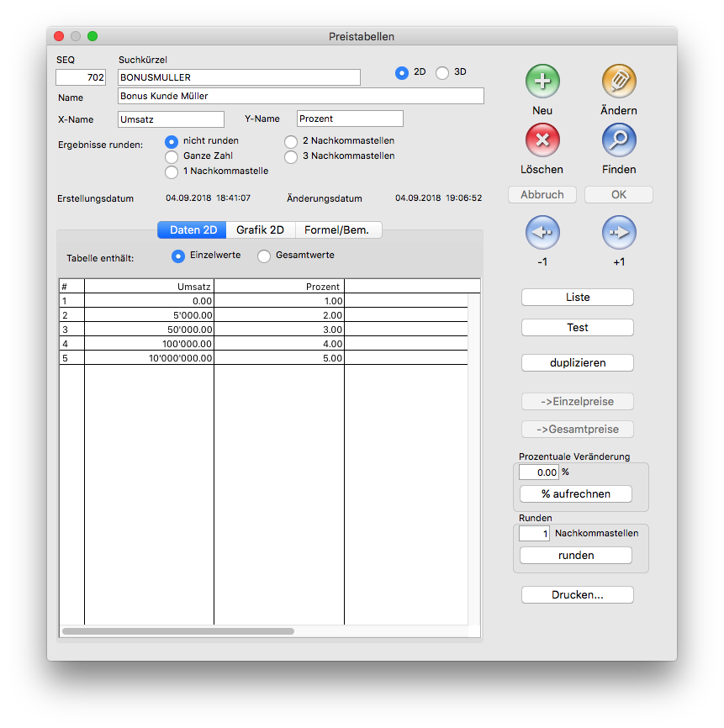Click the orange pencil Ändern icon
Image resolution: width=724 pixels, height=728 pixels.
619,82
